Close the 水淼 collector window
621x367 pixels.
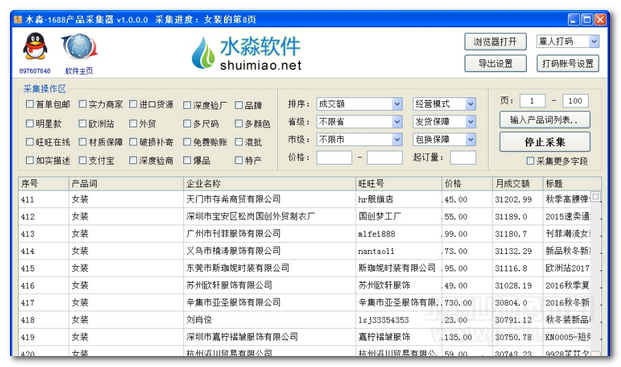pos(600,19)
